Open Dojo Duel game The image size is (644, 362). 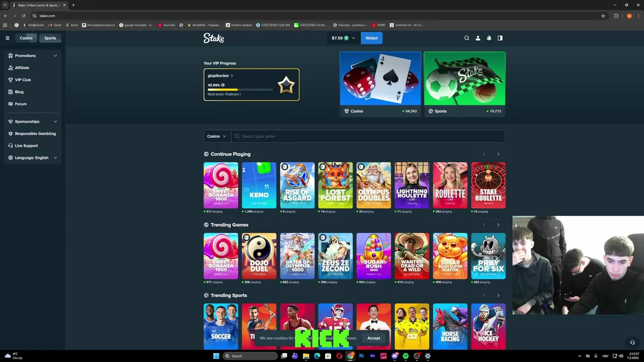pos(259,256)
